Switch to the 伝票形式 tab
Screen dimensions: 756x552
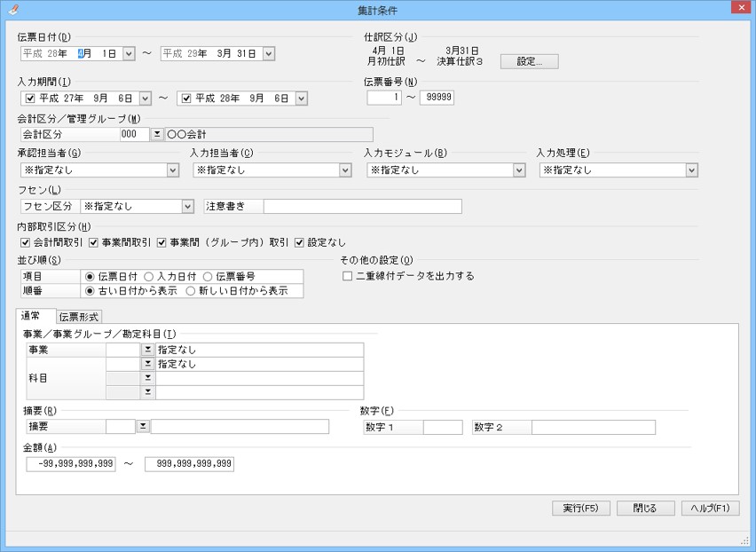pos(79,317)
